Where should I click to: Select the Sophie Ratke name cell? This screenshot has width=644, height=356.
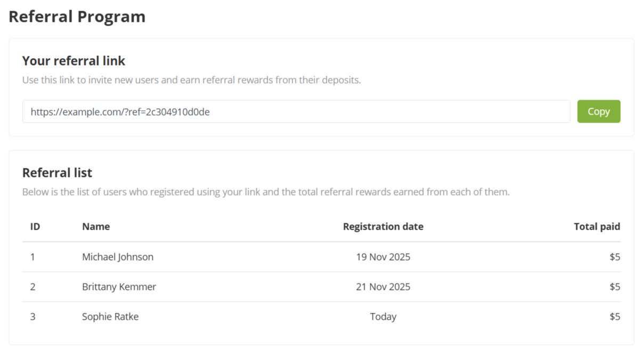click(x=110, y=317)
